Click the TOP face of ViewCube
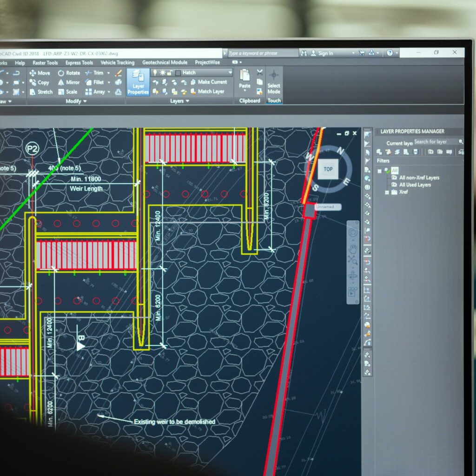 (328, 169)
